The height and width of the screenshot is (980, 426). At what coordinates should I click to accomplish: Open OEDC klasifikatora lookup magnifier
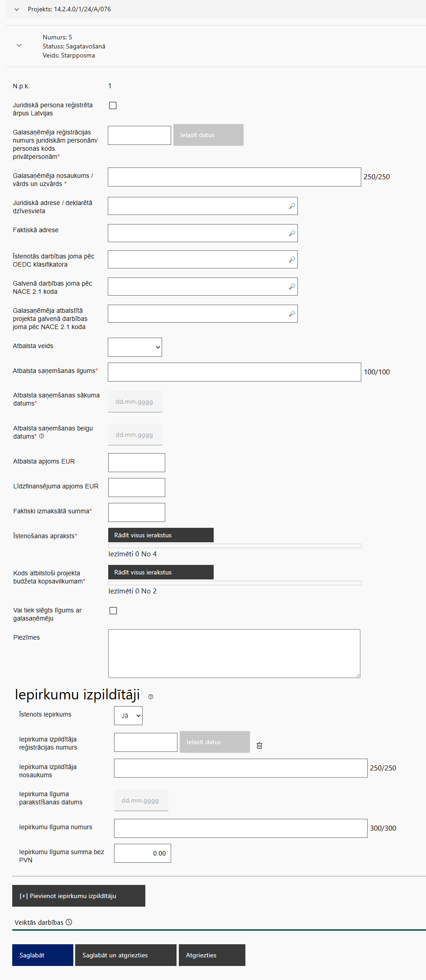292,259
